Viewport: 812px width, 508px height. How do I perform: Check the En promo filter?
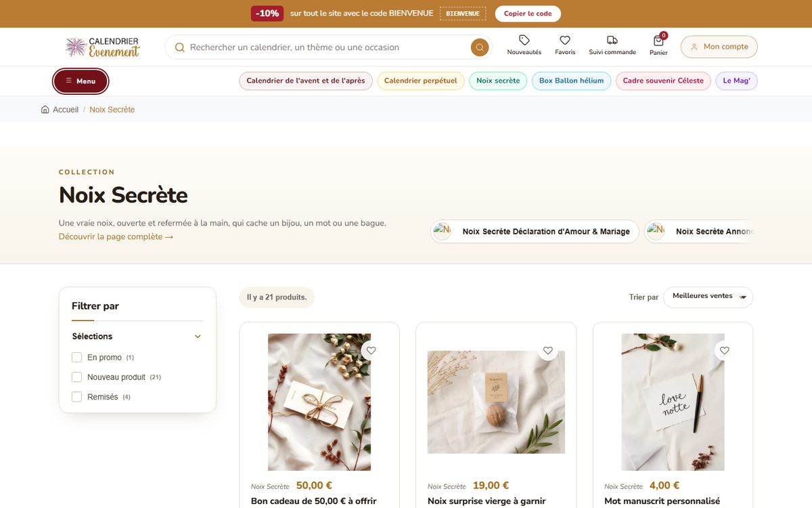76,357
